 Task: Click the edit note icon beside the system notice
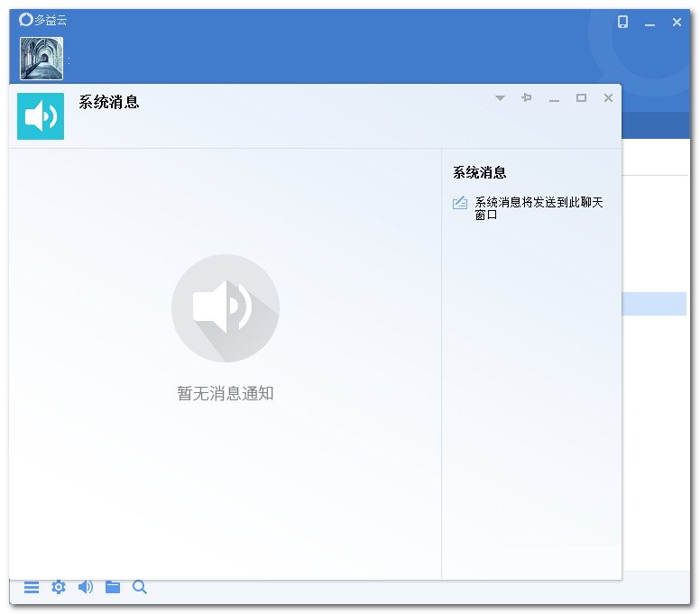pos(460,203)
